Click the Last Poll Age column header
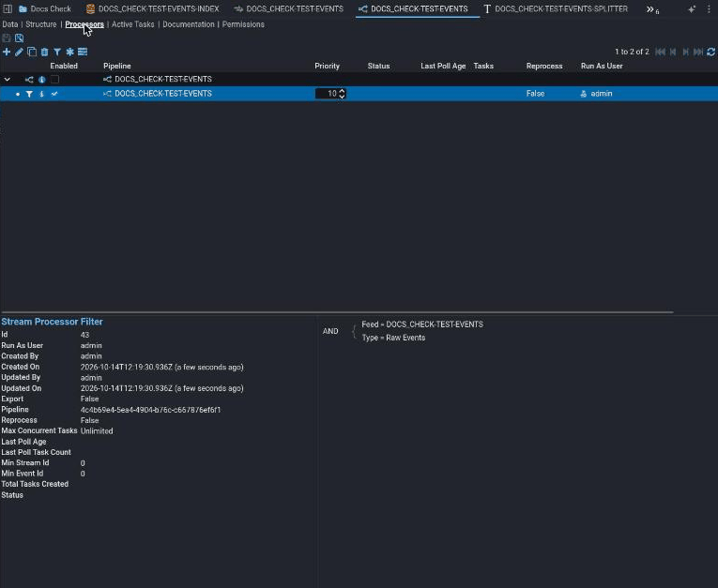 [x=443, y=66]
